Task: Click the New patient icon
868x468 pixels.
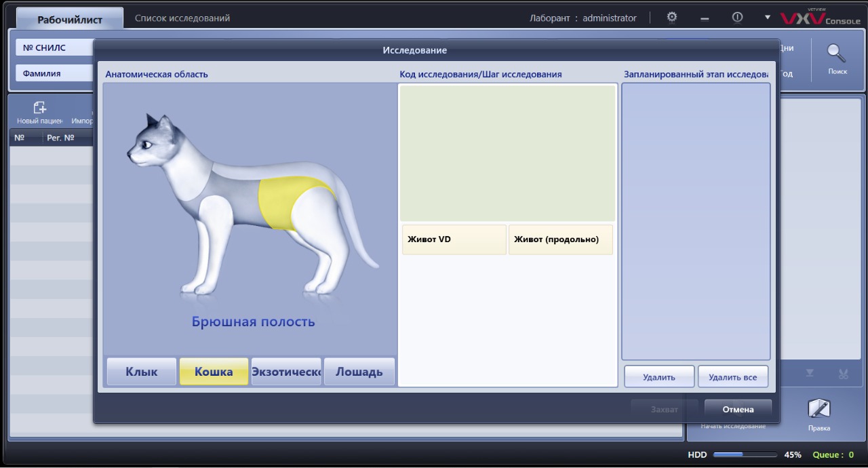Action: (x=40, y=108)
